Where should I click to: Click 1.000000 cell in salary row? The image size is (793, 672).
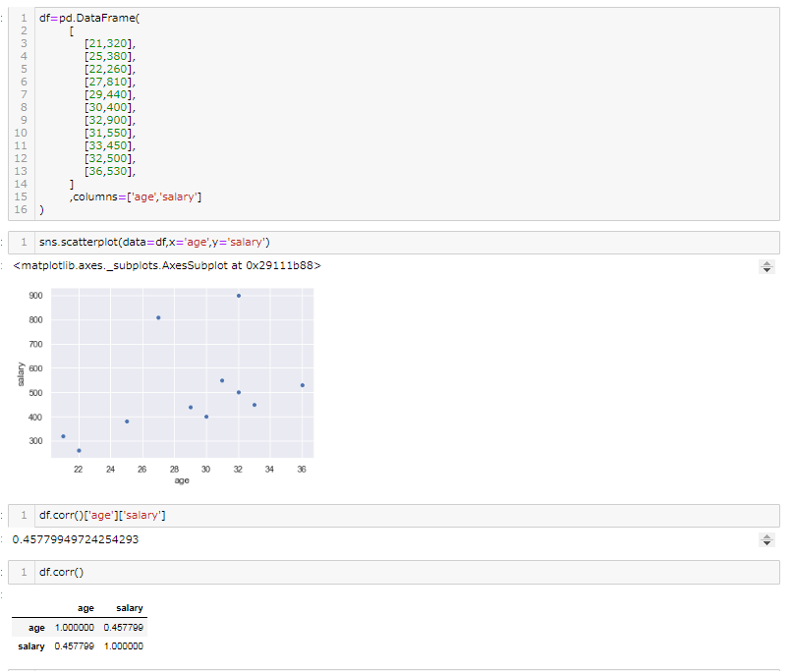(x=124, y=646)
